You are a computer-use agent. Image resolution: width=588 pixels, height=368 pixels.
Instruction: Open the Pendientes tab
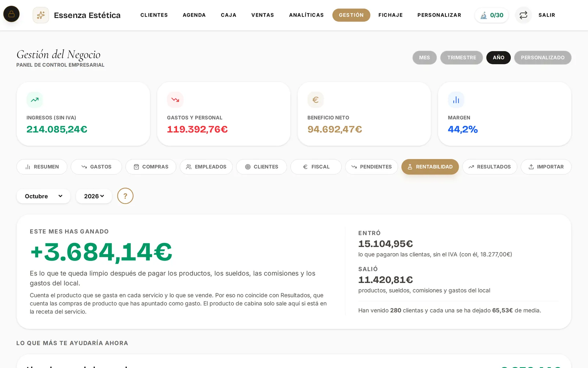372,167
